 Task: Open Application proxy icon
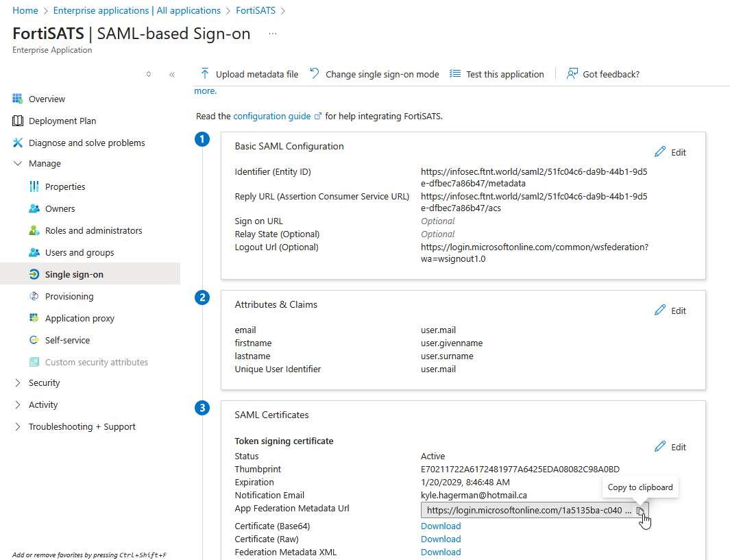tap(34, 318)
